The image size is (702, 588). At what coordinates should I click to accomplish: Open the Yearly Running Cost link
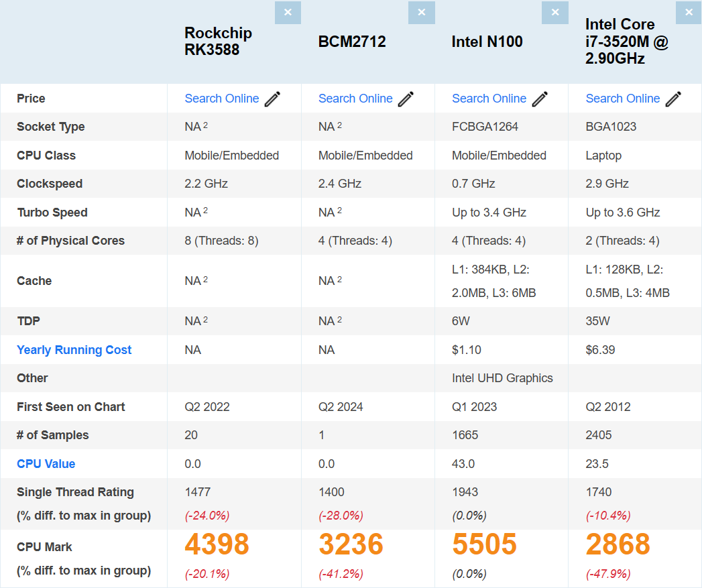pyautogui.click(x=74, y=350)
